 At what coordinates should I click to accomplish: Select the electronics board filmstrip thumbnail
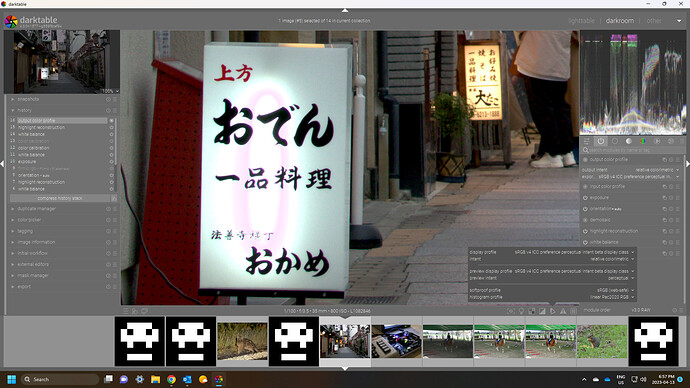(396, 341)
